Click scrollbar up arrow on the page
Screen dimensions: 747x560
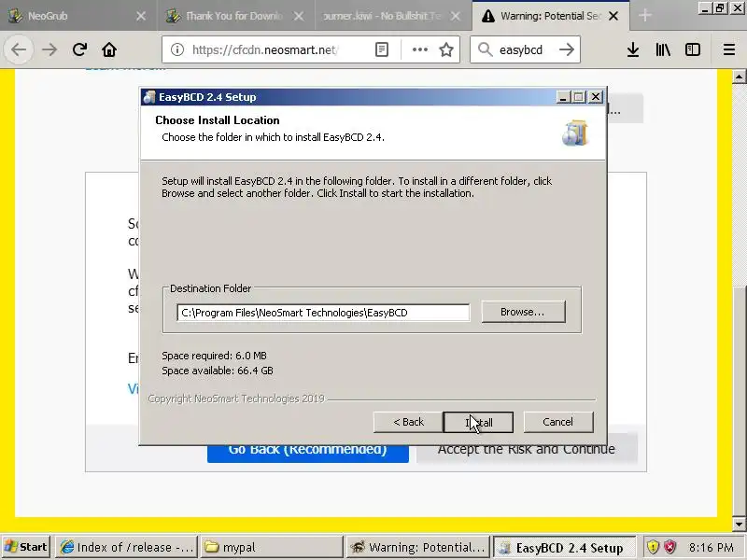739,77
